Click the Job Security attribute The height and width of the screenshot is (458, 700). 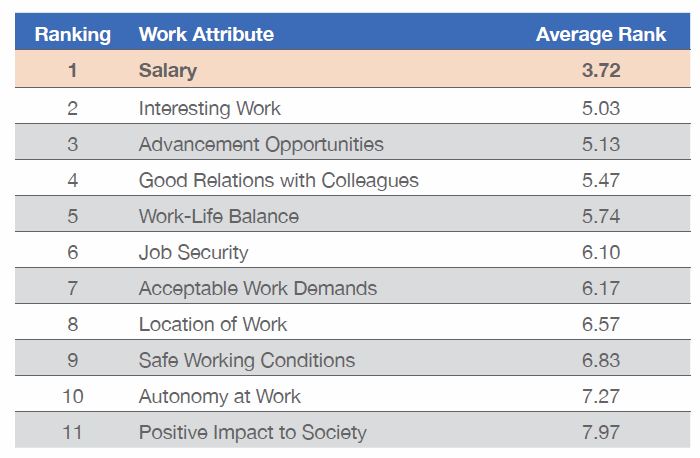coord(193,253)
